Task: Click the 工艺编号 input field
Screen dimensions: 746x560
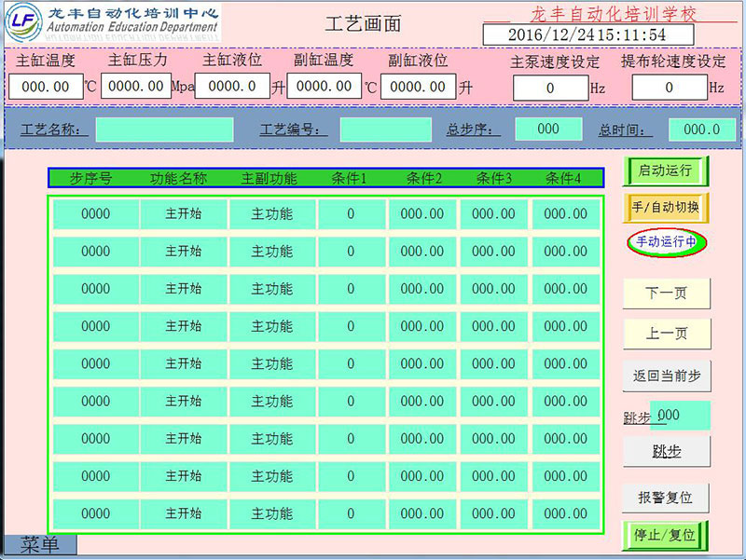Action: pyautogui.click(x=385, y=130)
